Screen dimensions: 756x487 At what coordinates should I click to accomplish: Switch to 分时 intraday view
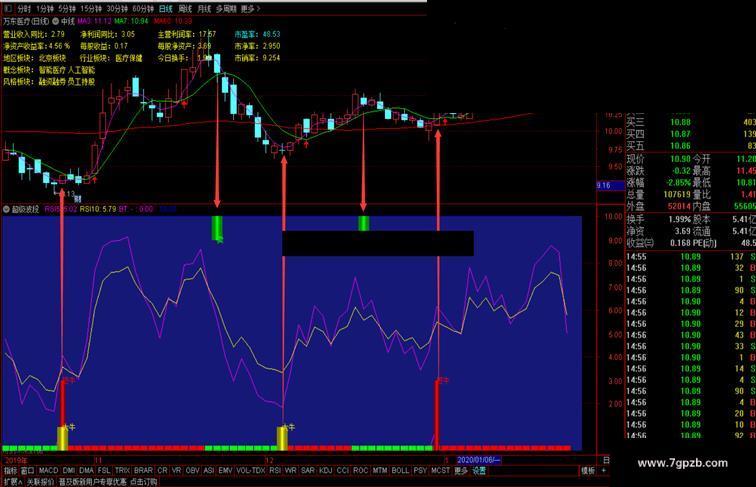[x=24, y=9]
